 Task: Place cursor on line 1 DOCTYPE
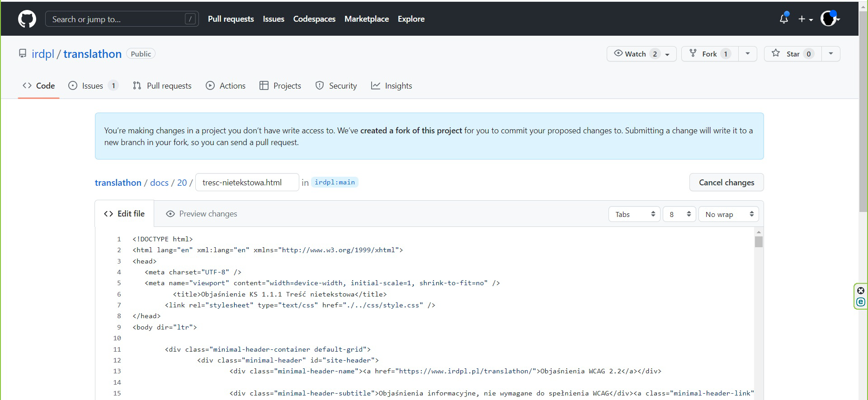[x=163, y=239]
